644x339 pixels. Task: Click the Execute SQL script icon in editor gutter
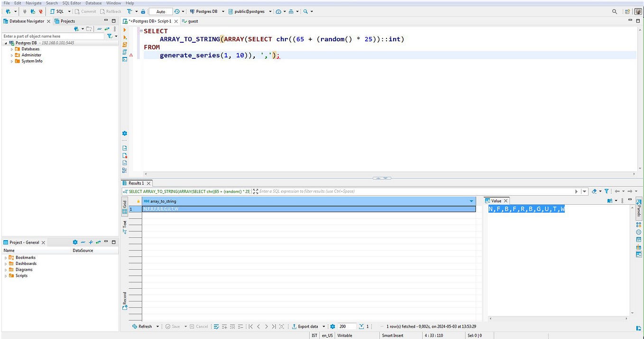125,44
